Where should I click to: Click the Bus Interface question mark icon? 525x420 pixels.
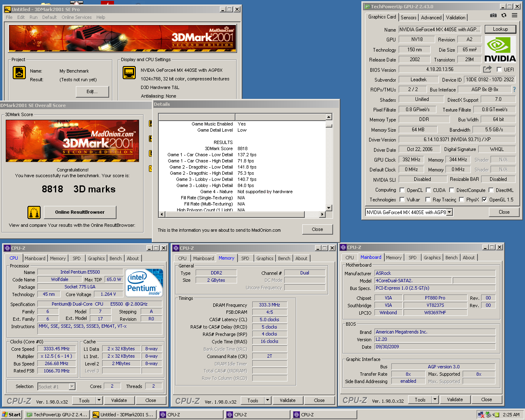click(x=514, y=89)
